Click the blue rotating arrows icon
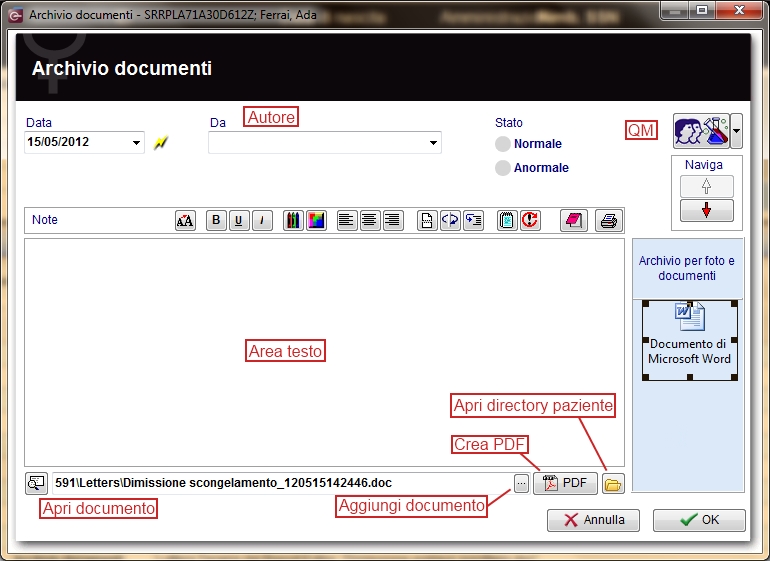The image size is (770, 561). click(x=450, y=221)
